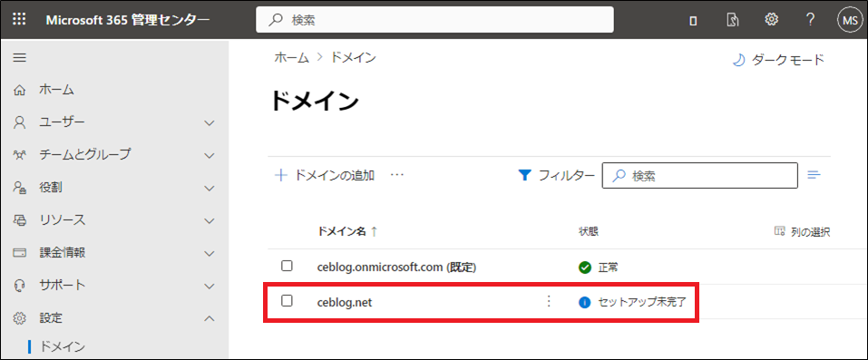The width and height of the screenshot is (868, 360).
Task: Open the help question mark icon
Action: click(x=810, y=19)
